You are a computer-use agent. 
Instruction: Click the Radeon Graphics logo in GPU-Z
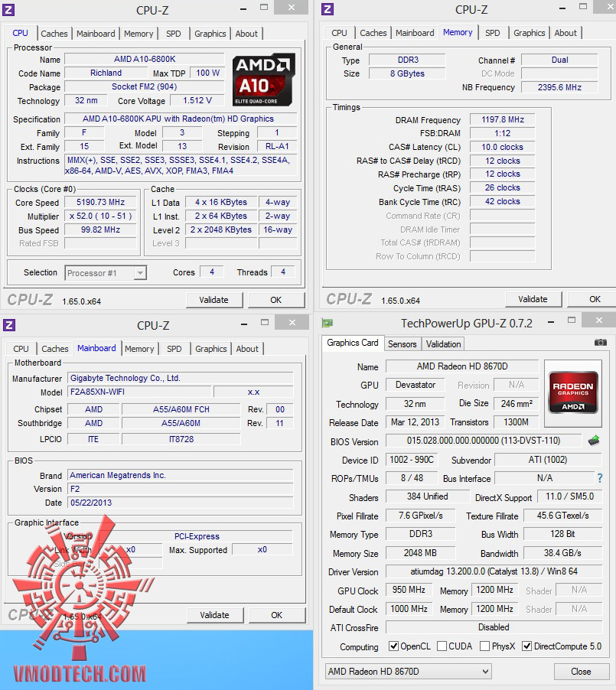[x=573, y=393]
